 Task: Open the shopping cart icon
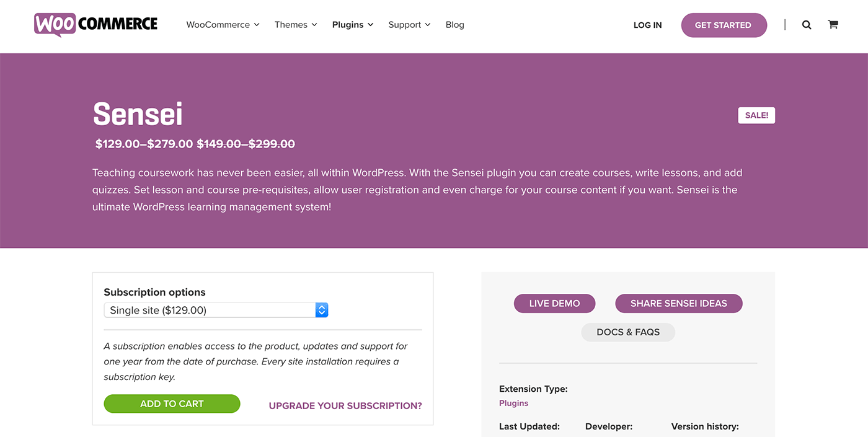click(833, 25)
